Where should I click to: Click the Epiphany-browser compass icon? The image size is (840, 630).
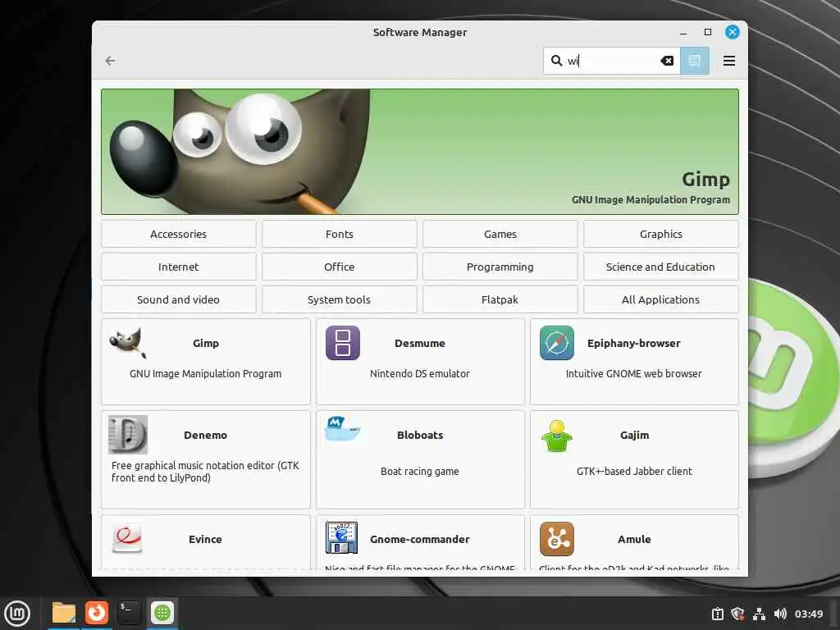(x=557, y=343)
